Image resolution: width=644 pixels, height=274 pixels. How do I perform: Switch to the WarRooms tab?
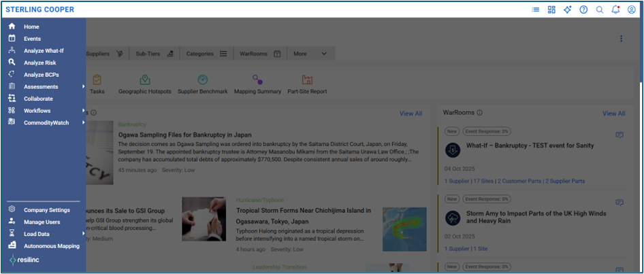click(x=260, y=54)
